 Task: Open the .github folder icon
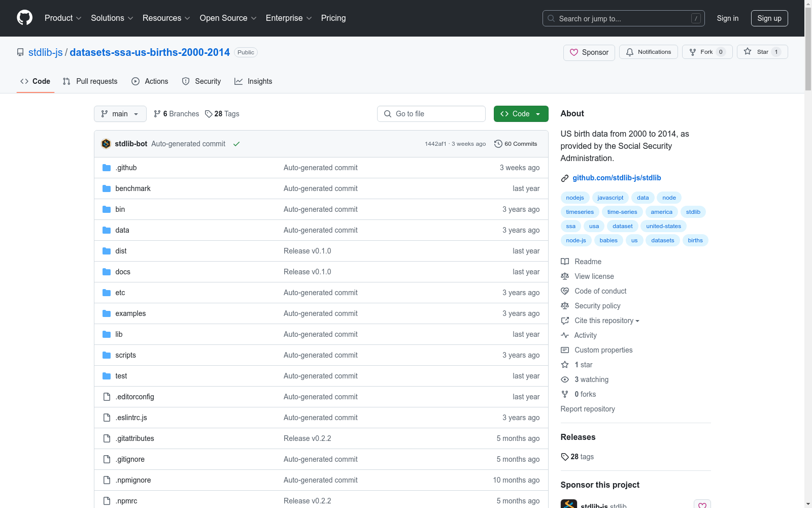pyautogui.click(x=107, y=168)
